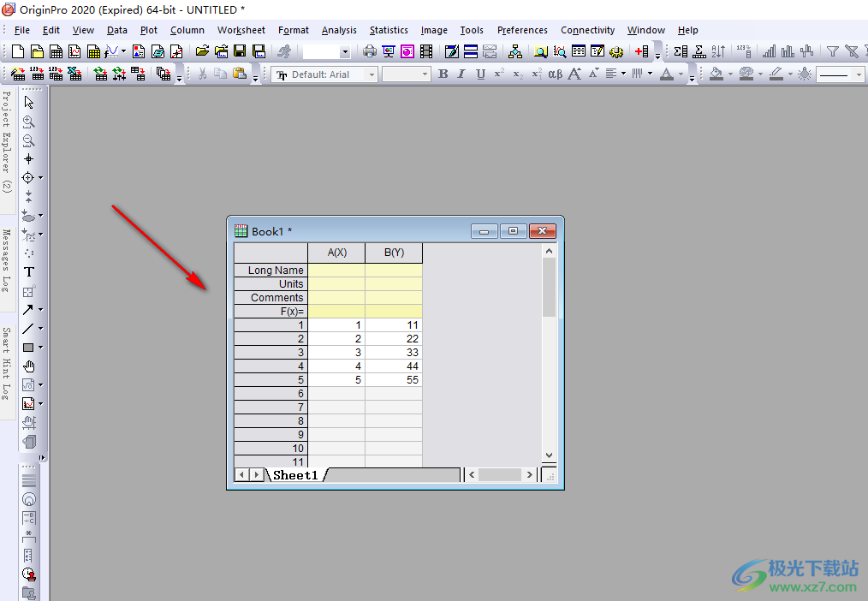Click the F(x)= cell of column B
The image size is (868, 601).
click(x=394, y=311)
